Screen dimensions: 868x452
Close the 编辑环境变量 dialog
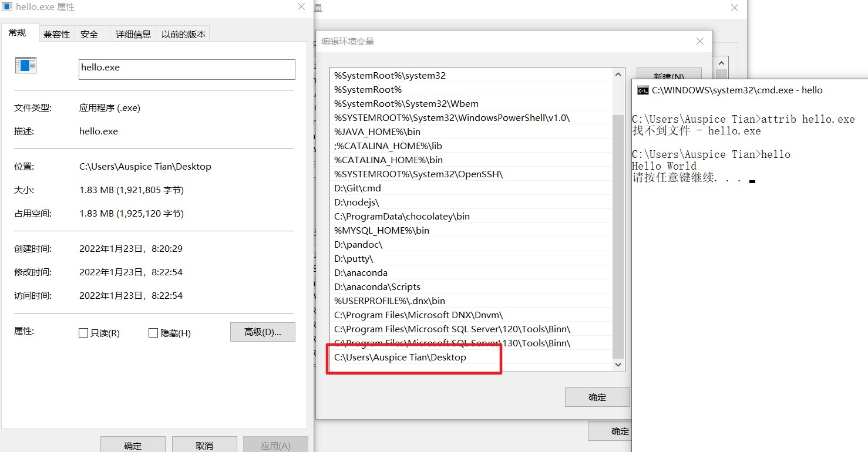(x=699, y=41)
